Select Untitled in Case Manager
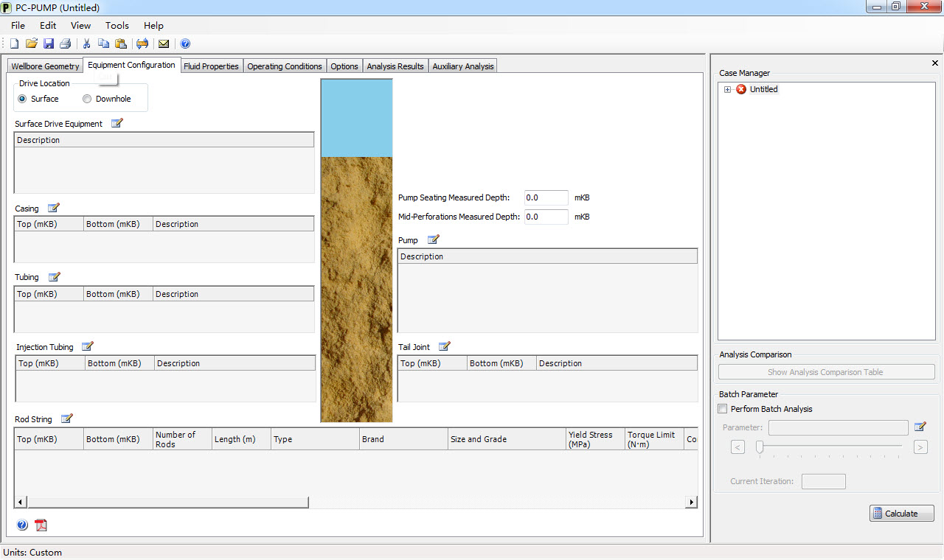944x560 pixels. [x=764, y=89]
